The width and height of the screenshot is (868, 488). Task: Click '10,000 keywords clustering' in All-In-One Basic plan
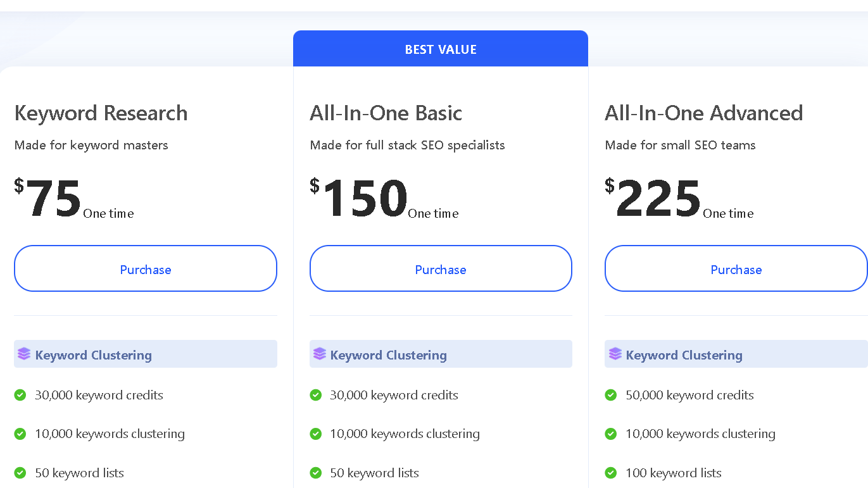(405, 434)
